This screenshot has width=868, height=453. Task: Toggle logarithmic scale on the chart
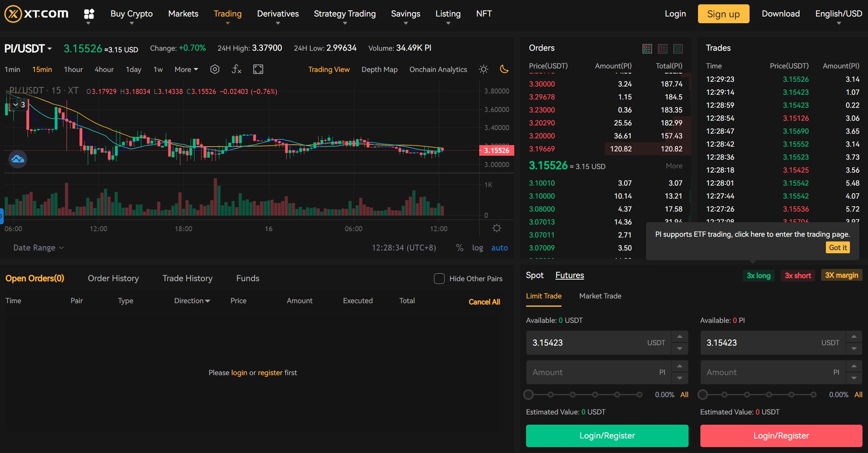pos(477,248)
